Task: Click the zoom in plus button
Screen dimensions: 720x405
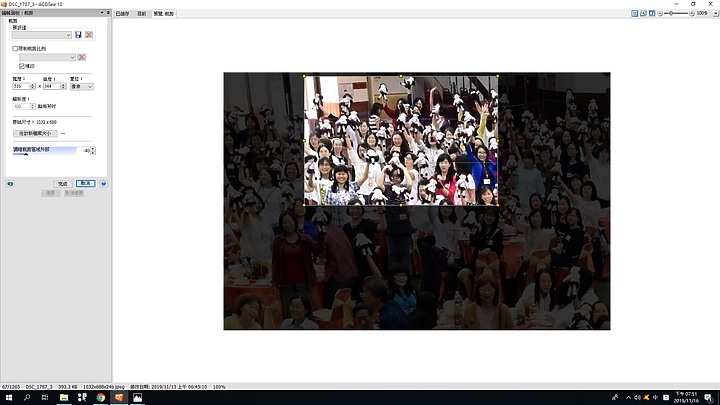Action: 692,14
